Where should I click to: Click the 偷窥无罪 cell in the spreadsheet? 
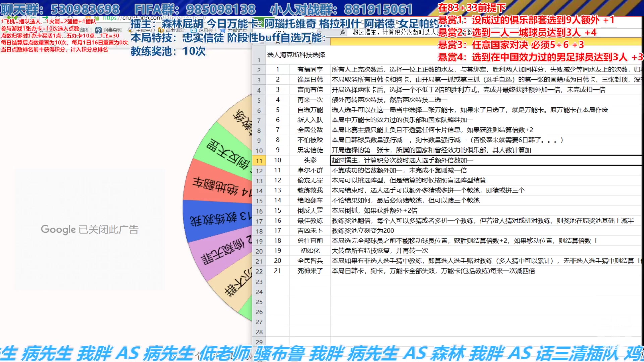point(310,180)
